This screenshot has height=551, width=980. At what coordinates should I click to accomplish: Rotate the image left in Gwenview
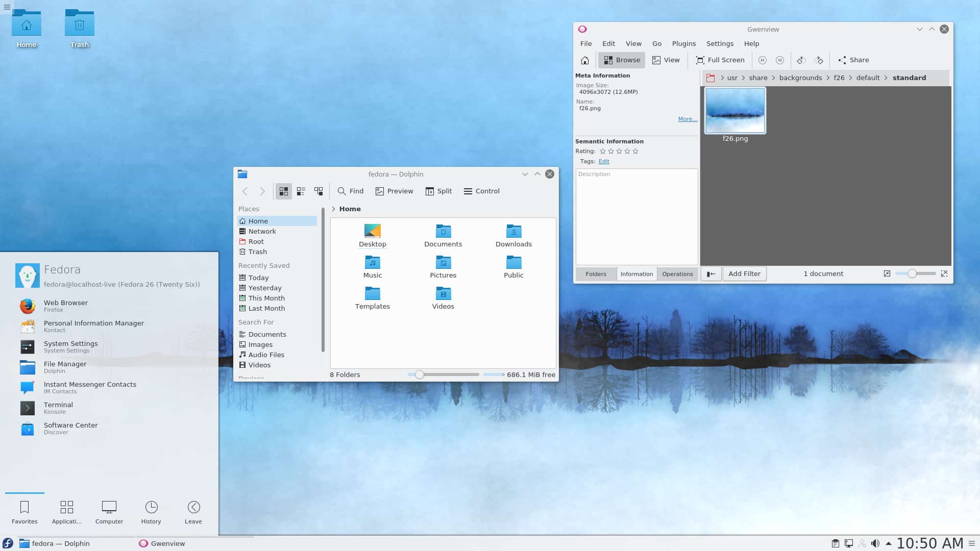pos(801,60)
